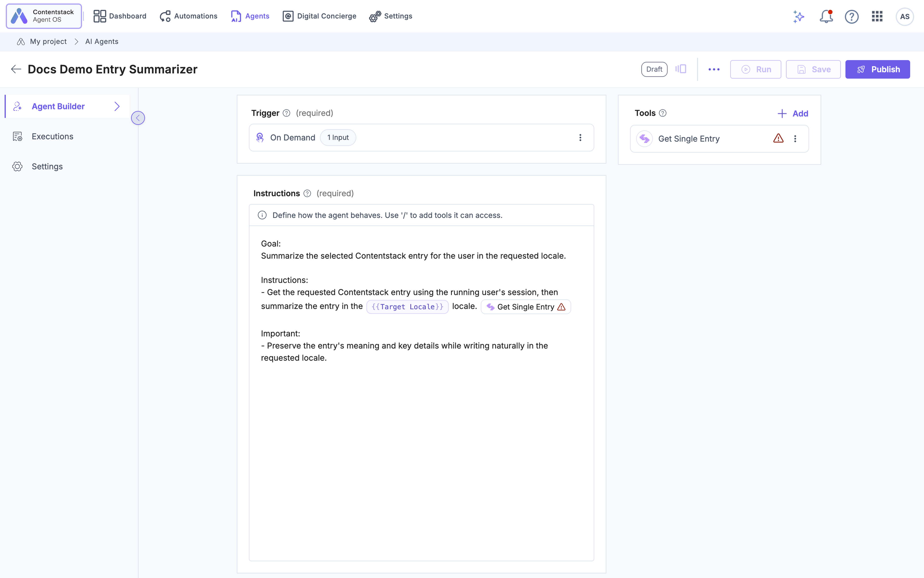Click the 'Goal:' line in the editor
The height and width of the screenshot is (578, 924).
pos(271,243)
